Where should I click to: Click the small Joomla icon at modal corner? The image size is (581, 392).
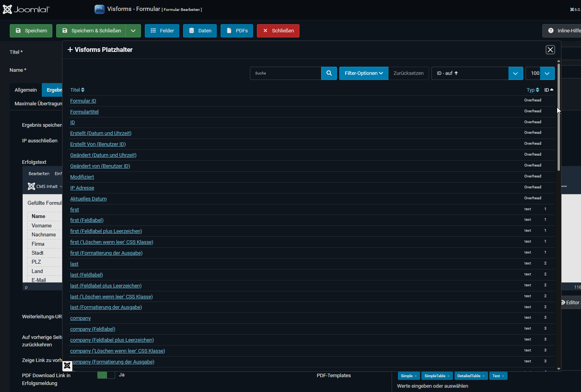(x=67, y=365)
